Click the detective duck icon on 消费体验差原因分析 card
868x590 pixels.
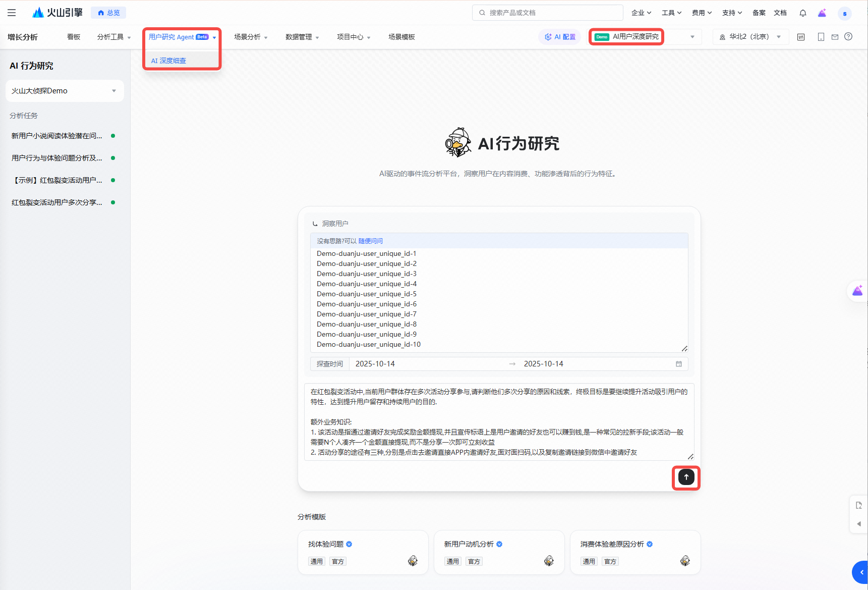(685, 561)
